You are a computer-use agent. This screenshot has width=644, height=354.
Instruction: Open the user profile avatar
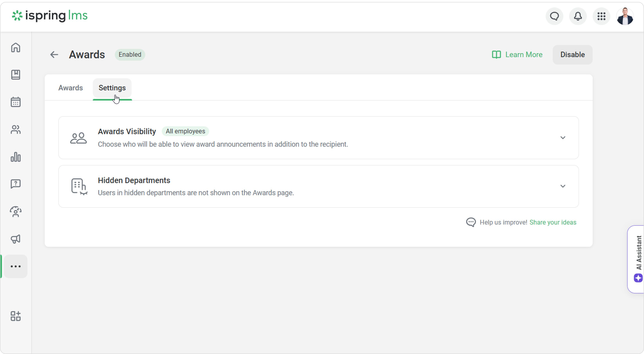tap(625, 16)
